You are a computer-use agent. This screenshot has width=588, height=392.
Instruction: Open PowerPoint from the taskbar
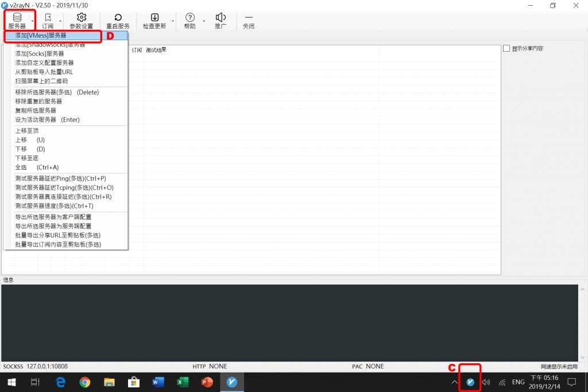click(207, 382)
